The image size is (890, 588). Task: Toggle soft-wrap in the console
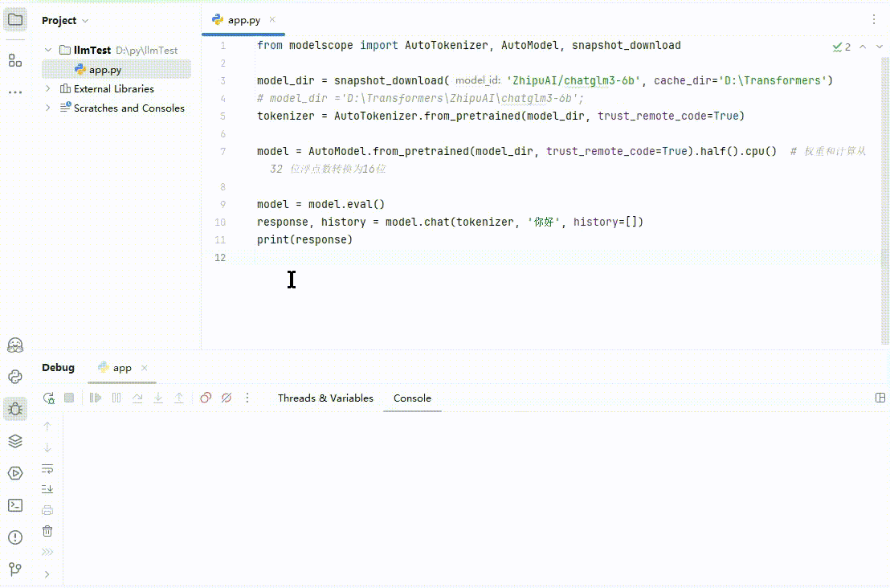click(x=47, y=468)
